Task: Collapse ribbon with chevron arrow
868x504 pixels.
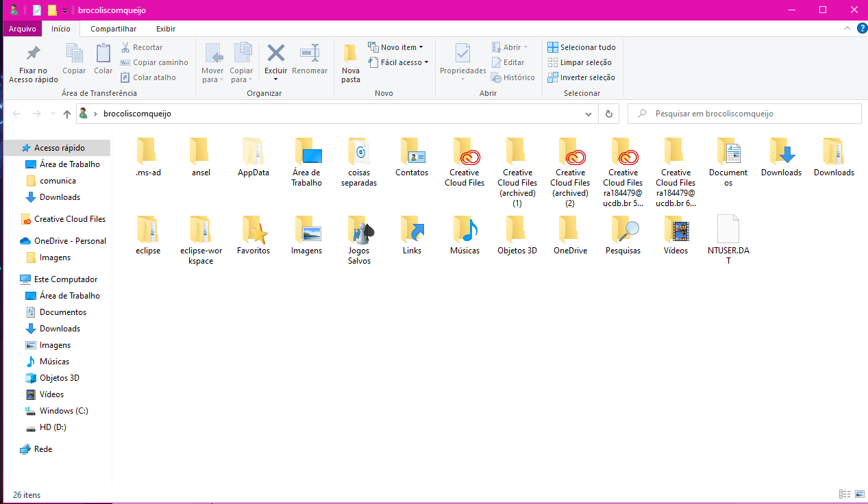Action: (846, 29)
